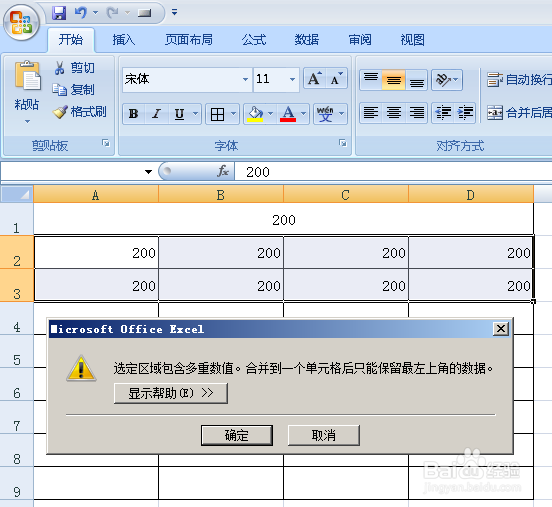Image resolution: width=552 pixels, height=507 pixels.
Task: Open the 数据 ribbon tab
Action: pos(307,40)
